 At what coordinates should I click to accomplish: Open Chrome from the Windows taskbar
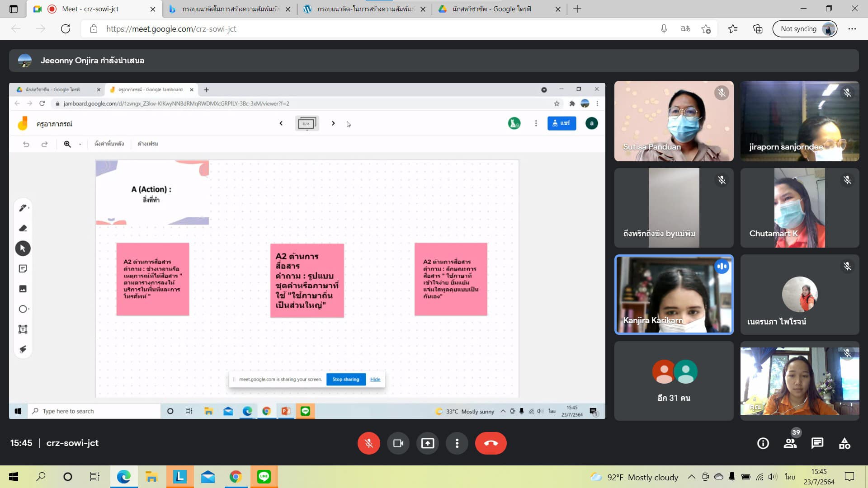click(235, 477)
